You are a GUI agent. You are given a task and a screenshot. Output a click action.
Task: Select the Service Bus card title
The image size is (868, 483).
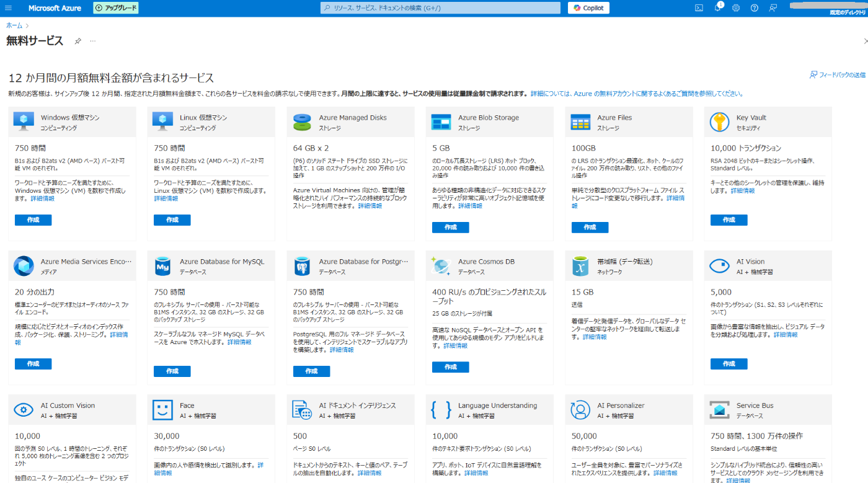click(x=755, y=405)
